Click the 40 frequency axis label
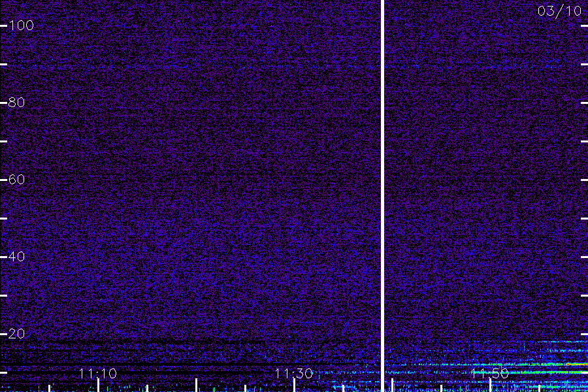This screenshot has width=588, height=392. point(16,257)
